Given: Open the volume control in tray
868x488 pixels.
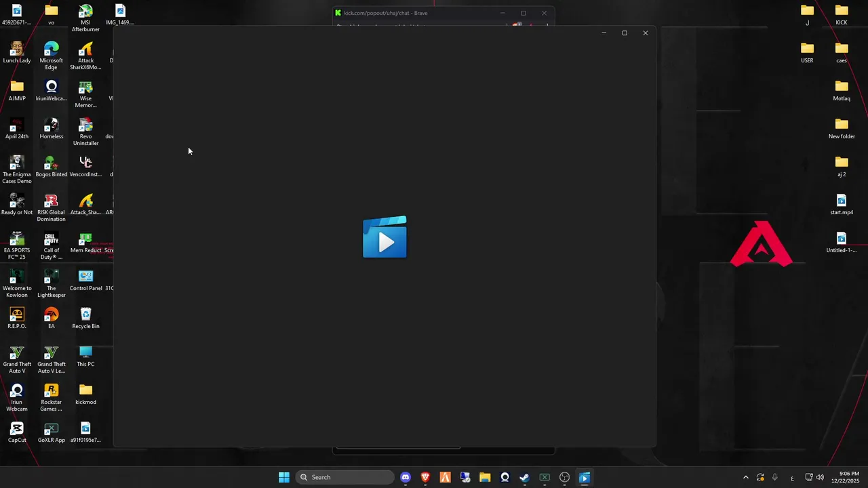Looking at the screenshot, I should pyautogui.click(x=820, y=477).
